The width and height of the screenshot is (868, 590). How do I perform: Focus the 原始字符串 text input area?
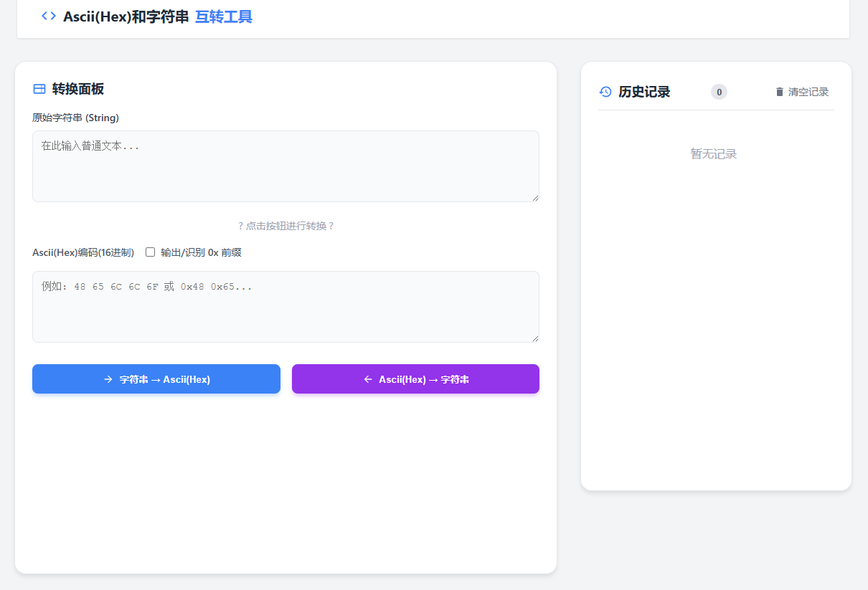pos(286,166)
